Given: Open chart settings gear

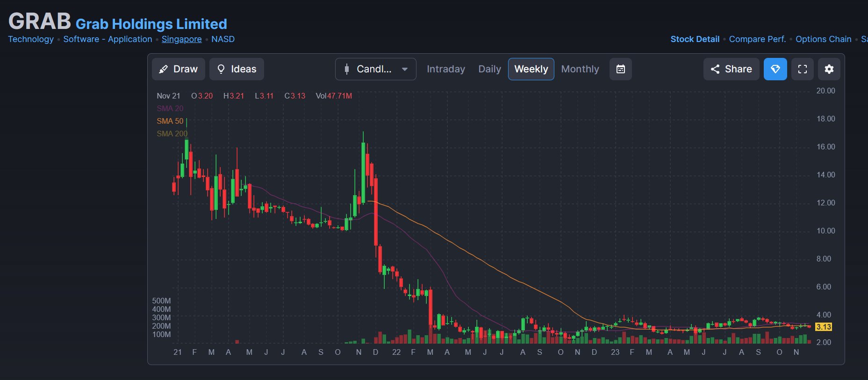Looking at the screenshot, I should click(829, 69).
